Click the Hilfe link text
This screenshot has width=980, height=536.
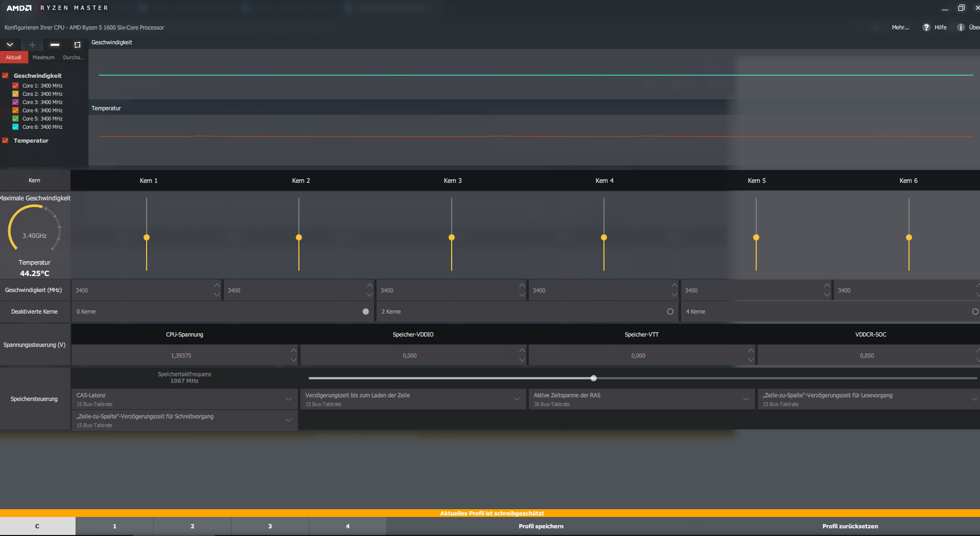pyautogui.click(x=940, y=27)
